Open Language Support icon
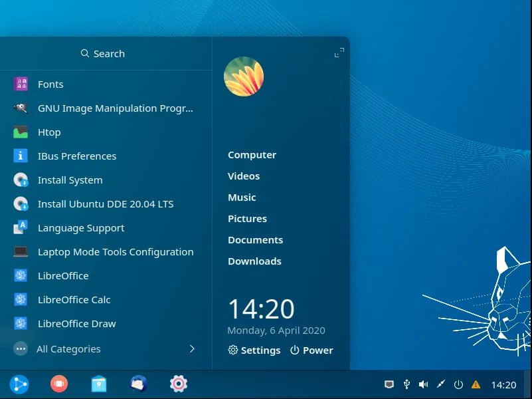 [21, 228]
